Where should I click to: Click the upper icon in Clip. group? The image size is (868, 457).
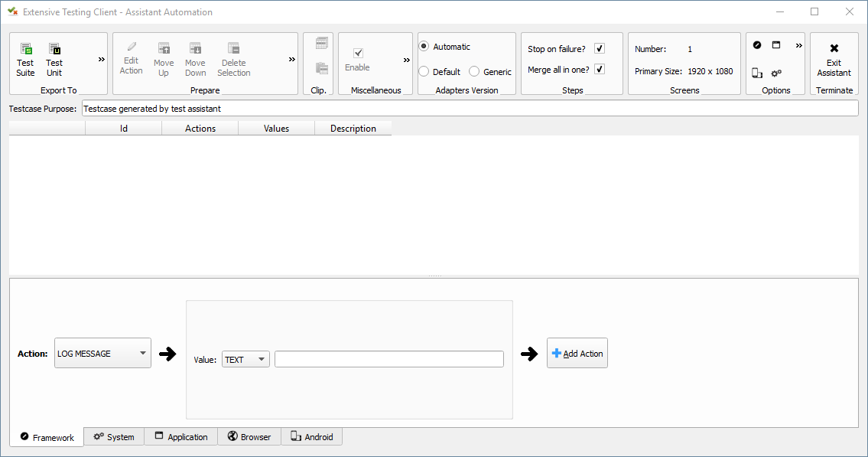tap(322, 43)
